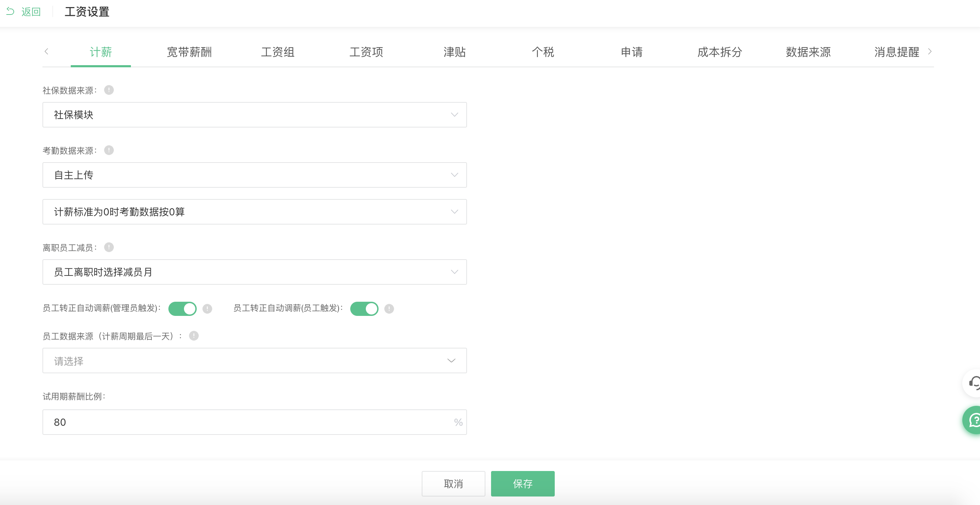
Task: Click the 工资设置 page title
Action: point(87,12)
